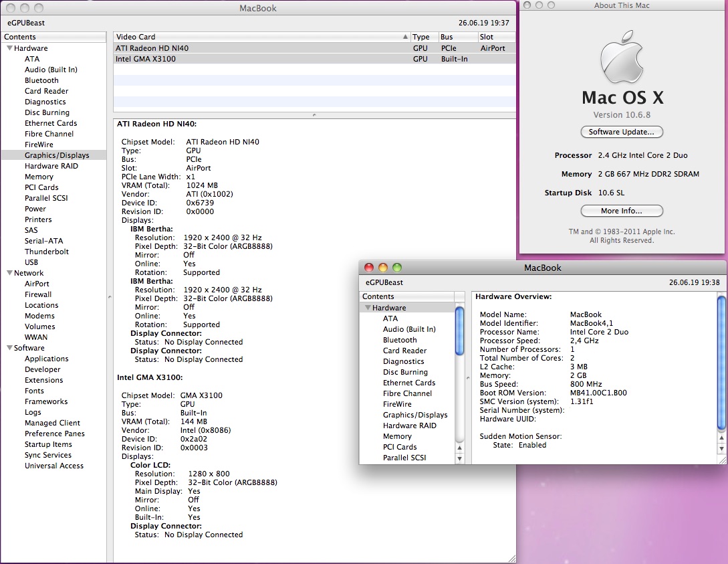Image resolution: width=728 pixels, height=564 pixels.
Task: Select Disc Burning in main sidebar
Action: click(x=47, y=112)
